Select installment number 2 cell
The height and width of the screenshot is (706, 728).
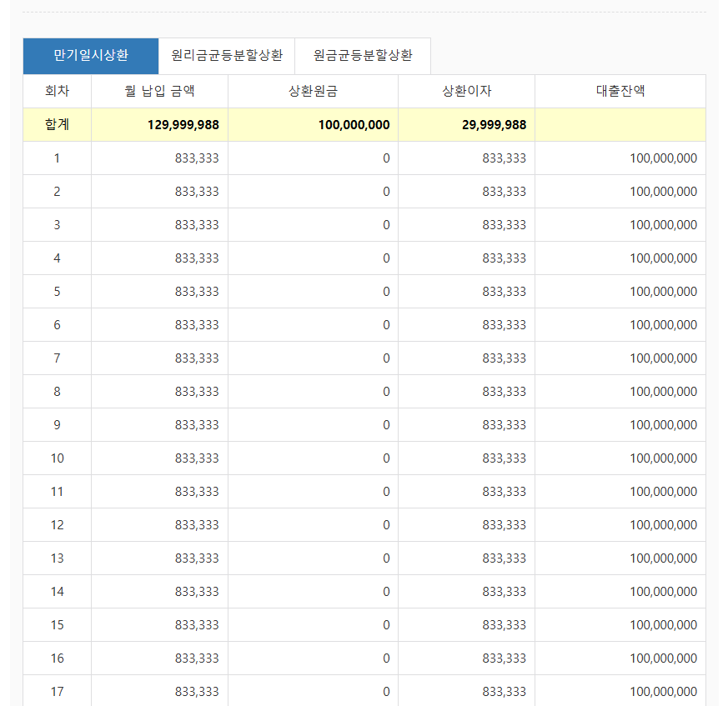[57, 192]
